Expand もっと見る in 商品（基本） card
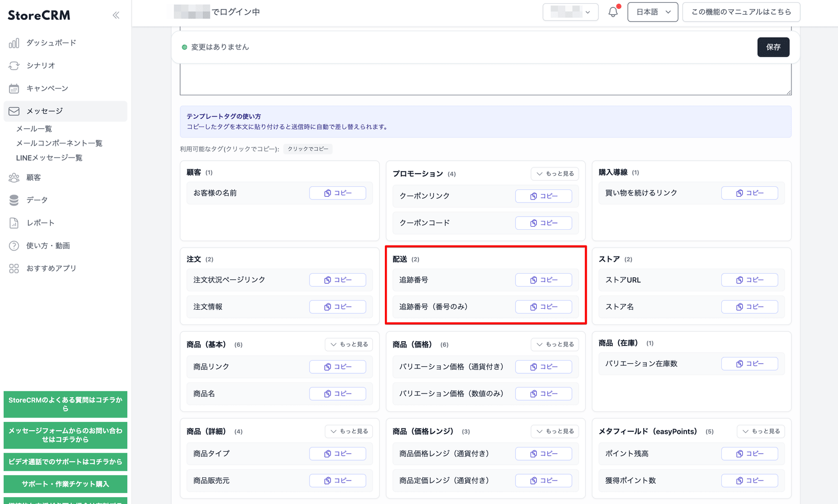 [349, 344]
